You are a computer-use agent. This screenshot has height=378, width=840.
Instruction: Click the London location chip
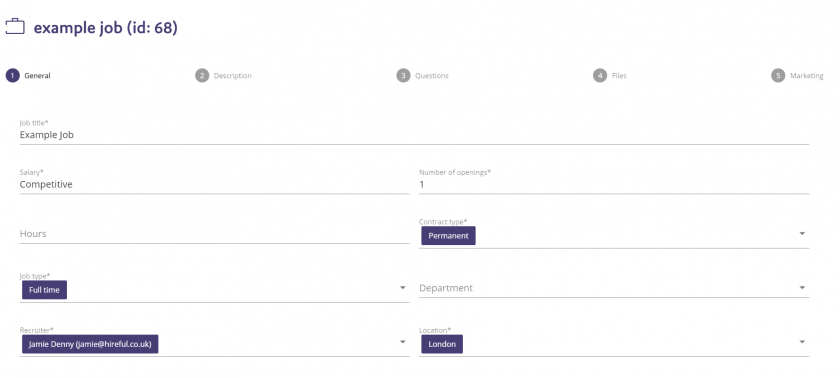coord(442,344)
